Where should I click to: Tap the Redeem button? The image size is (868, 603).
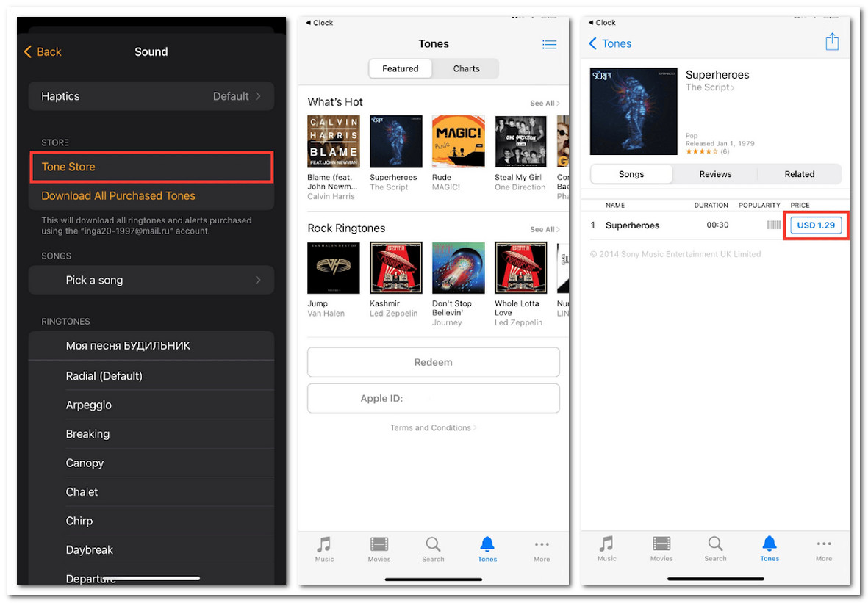pyautogui.click(x=433, y=362)
